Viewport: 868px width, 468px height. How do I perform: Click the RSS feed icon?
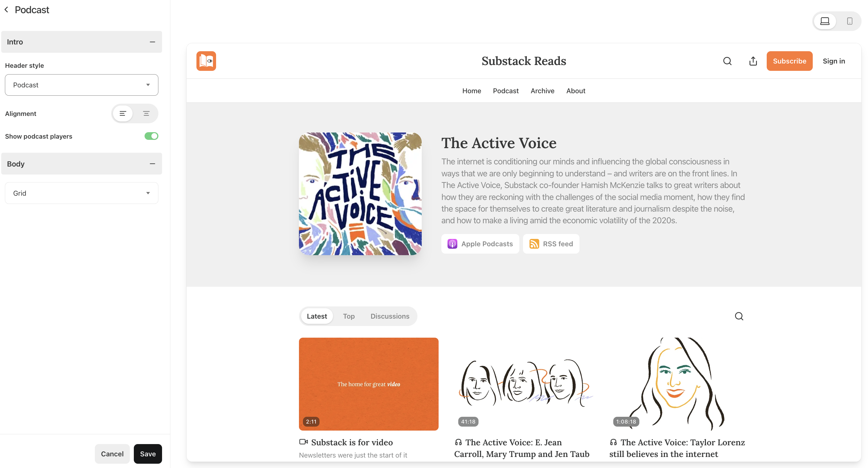tap(533, 243)
